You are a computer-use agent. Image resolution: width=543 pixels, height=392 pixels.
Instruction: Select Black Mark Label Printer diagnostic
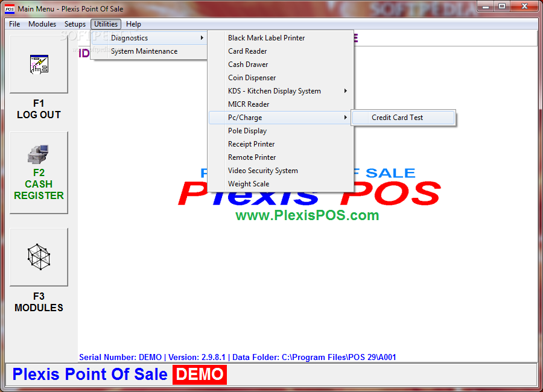click(281, 38)
